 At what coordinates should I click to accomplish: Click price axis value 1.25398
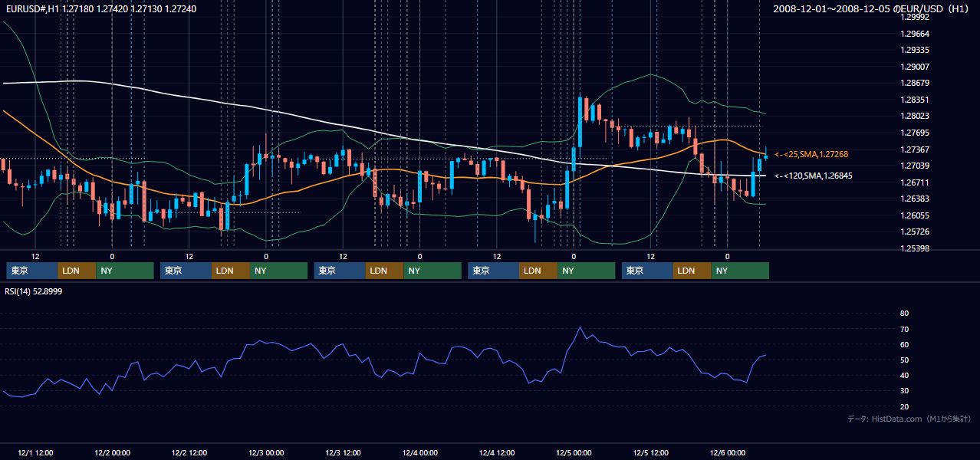pyautogui.click(x=915, y=248)
